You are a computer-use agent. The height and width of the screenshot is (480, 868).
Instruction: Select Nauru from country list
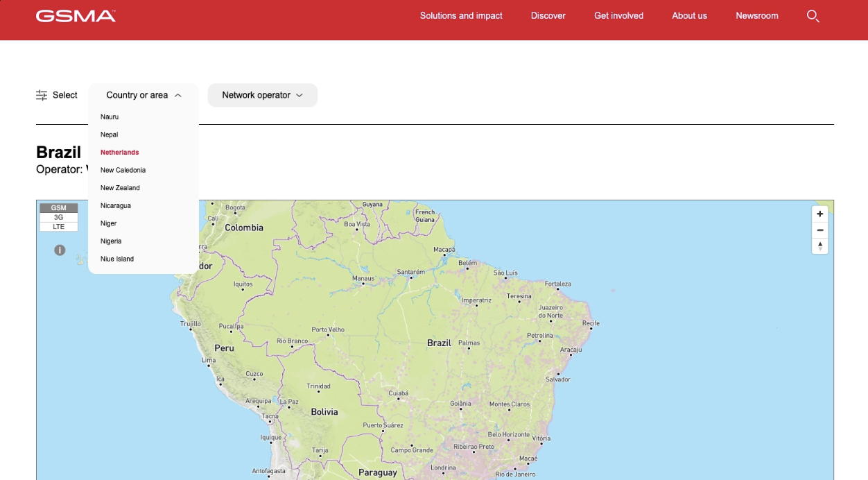(x=110, y=117)
